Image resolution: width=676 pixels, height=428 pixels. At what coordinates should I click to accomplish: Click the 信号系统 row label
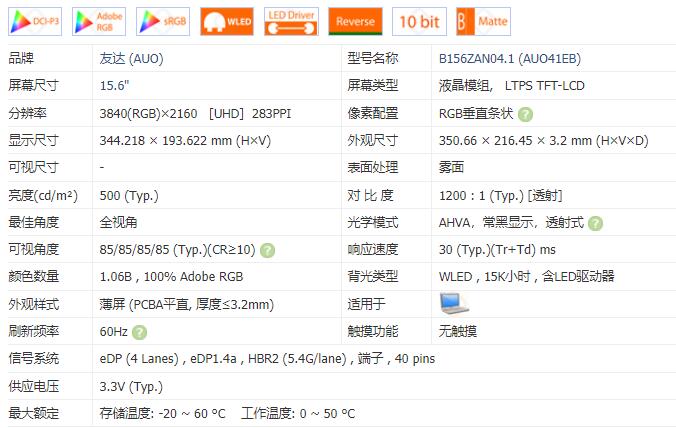pos(34,359)
